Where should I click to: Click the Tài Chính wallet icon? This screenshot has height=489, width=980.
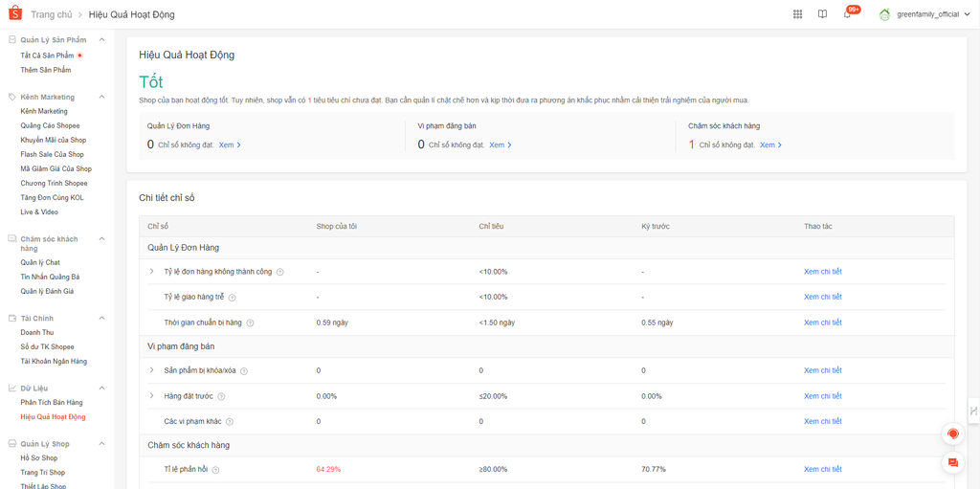11,319
